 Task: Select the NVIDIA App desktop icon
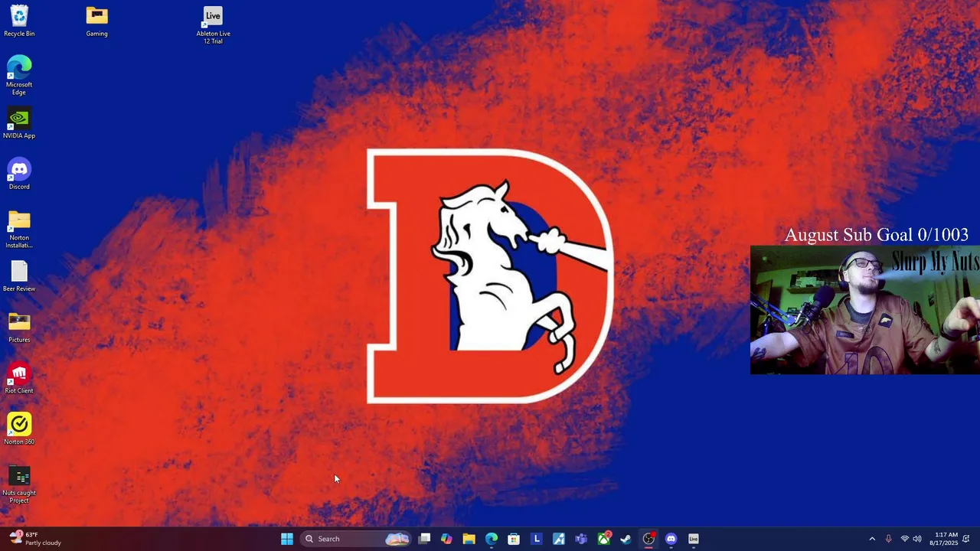click(19, 123)
